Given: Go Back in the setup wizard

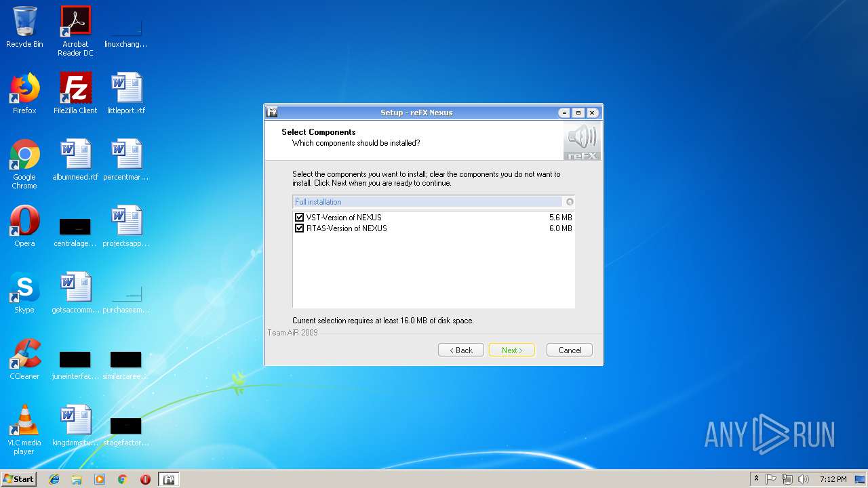Looking at the screenshot, I should tap(461, 350).
